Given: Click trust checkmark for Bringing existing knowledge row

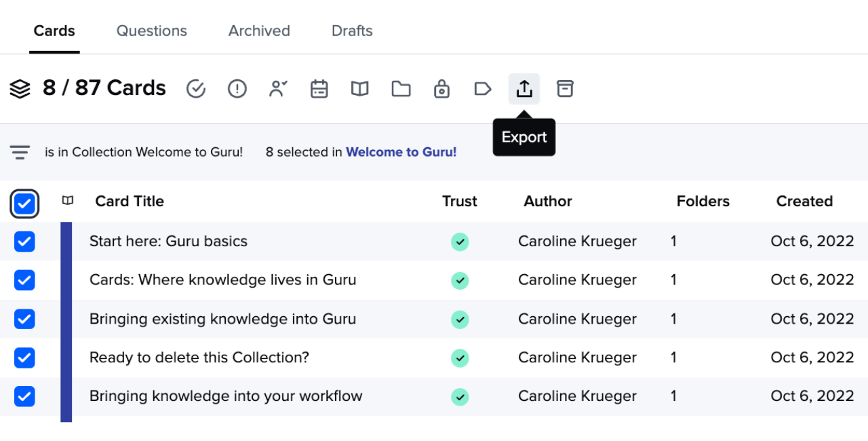Looking at the screenshot, I should pyautogui.click(x=460, y=319).
